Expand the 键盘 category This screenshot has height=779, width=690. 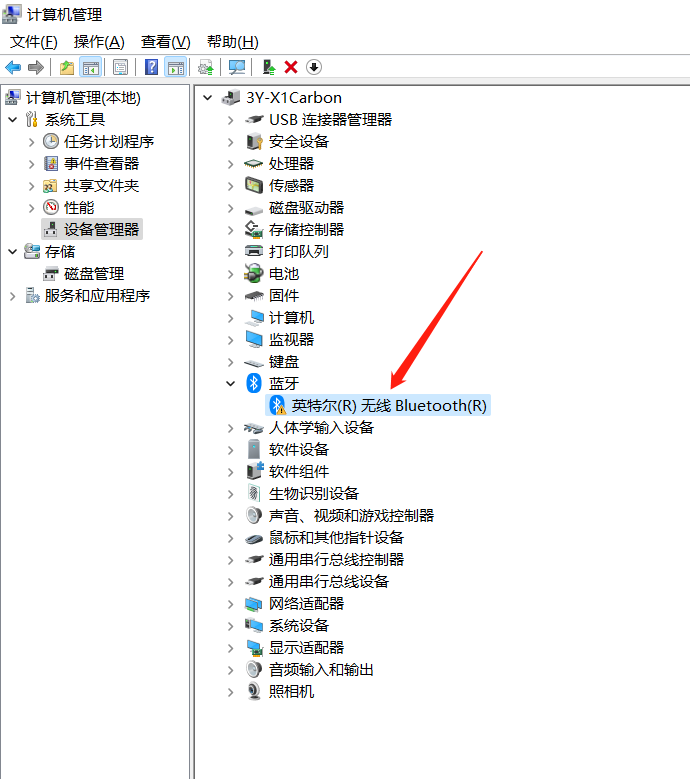pyautogui.click(x=230, y=362)
